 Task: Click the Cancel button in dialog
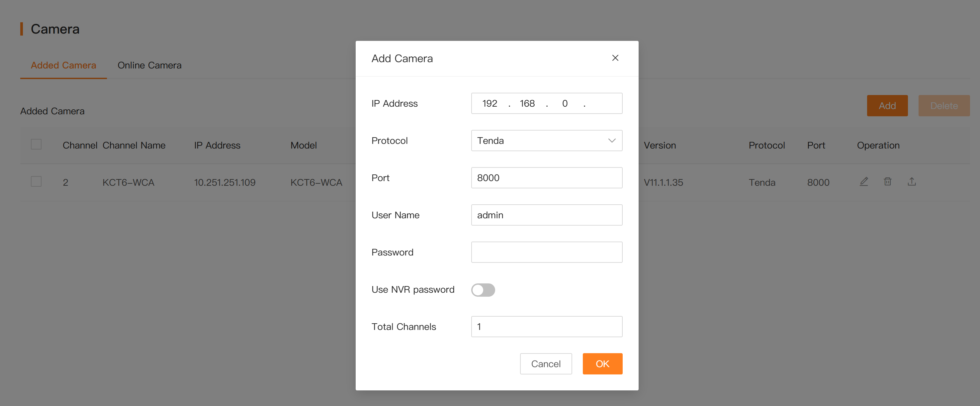pos(546,364)
